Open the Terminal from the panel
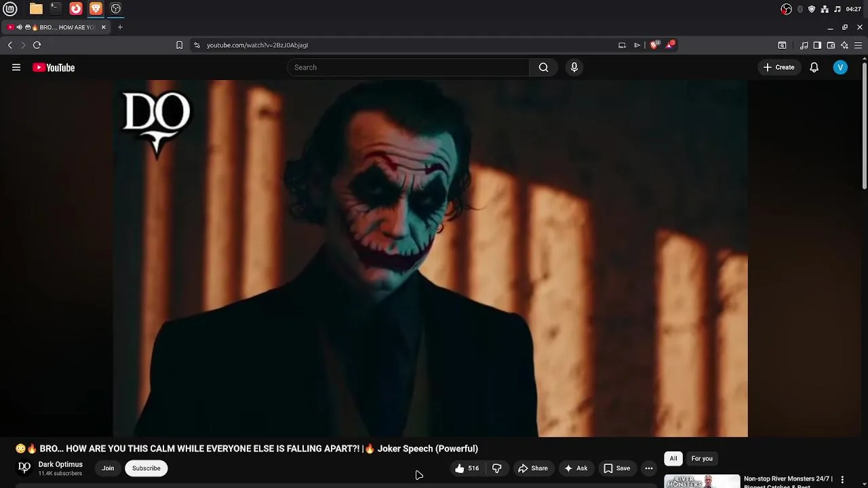 point(56,9)
